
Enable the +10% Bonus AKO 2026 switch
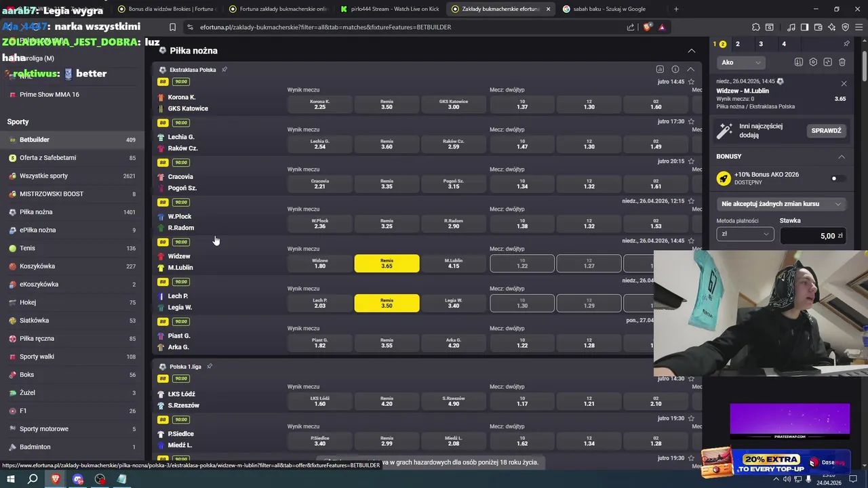tap(838, 178)
